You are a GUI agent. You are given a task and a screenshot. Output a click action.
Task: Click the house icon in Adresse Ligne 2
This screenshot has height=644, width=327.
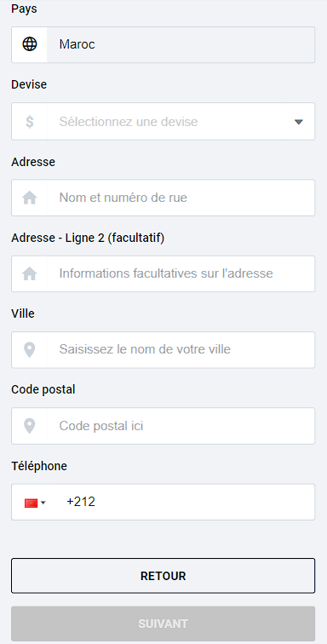(30, 274)
